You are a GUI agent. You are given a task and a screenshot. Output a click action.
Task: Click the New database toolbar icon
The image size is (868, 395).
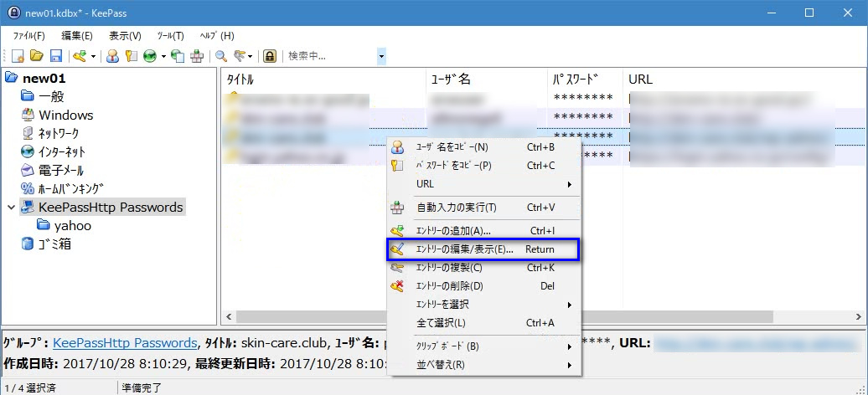click(18, 56)
